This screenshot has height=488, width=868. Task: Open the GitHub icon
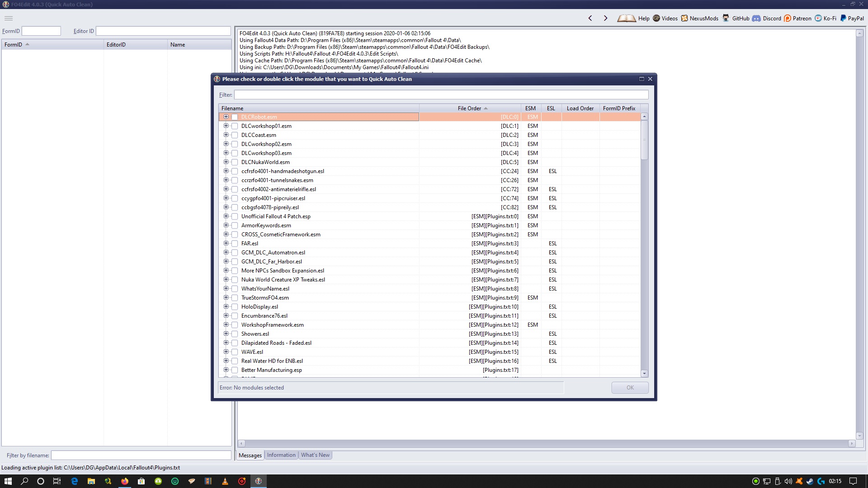click(726, 18)
